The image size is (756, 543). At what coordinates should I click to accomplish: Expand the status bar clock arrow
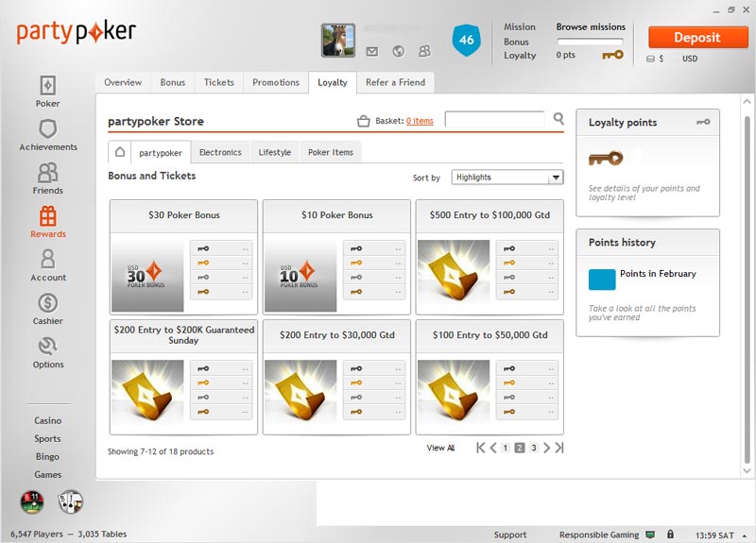tap(744, 535)
